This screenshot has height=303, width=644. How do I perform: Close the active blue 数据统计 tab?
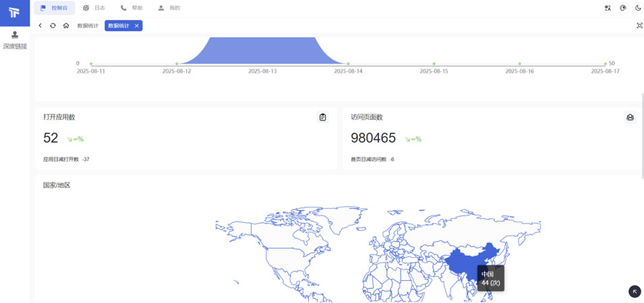(137, 26)
